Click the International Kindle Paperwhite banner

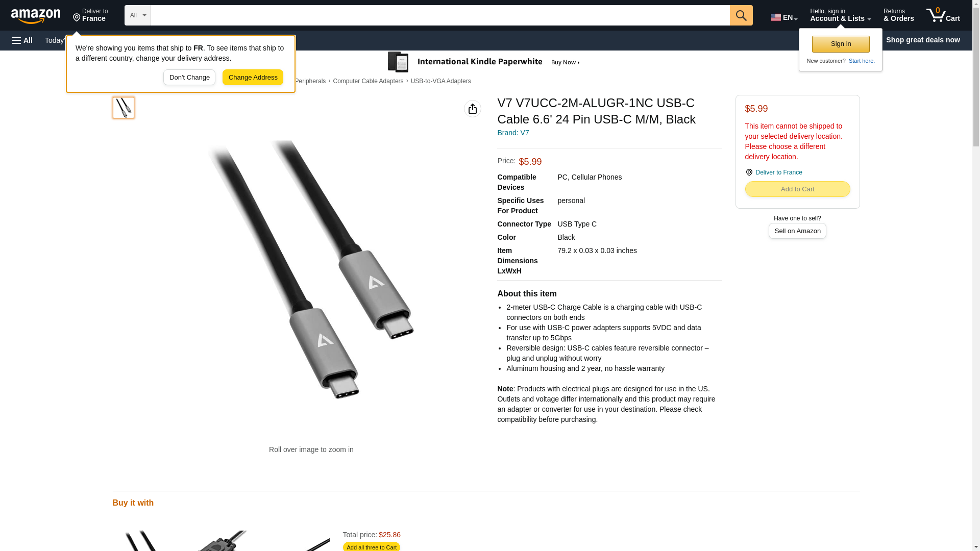(x=484, y=62)
